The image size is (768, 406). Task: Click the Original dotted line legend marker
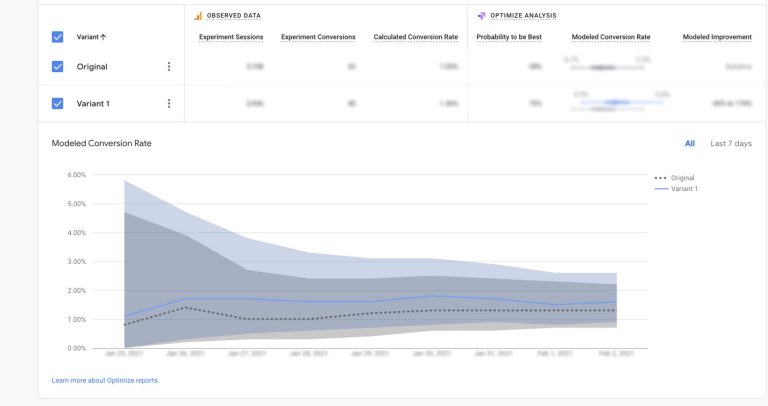click(661, 178)
